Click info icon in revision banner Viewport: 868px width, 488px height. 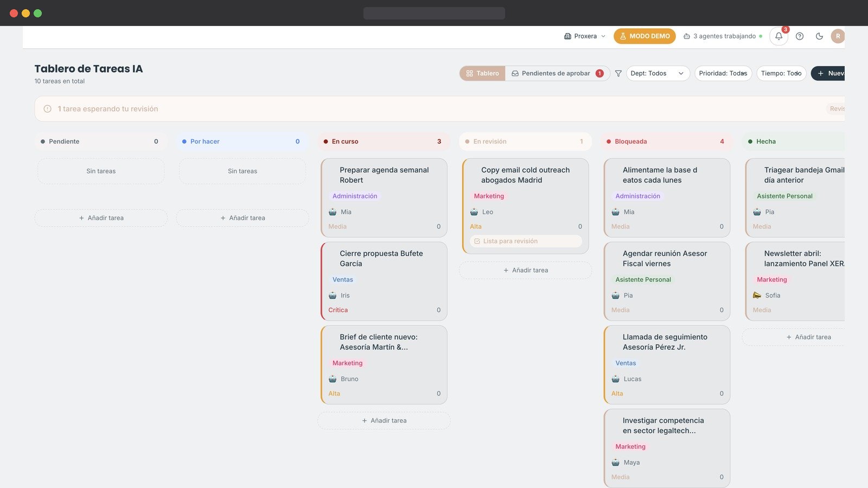47,108
